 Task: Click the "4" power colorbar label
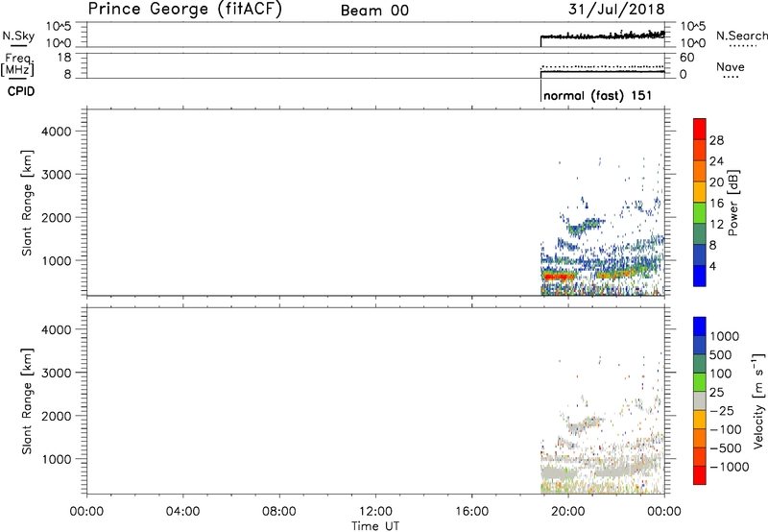pyautogui.click(x=712, y=266)
